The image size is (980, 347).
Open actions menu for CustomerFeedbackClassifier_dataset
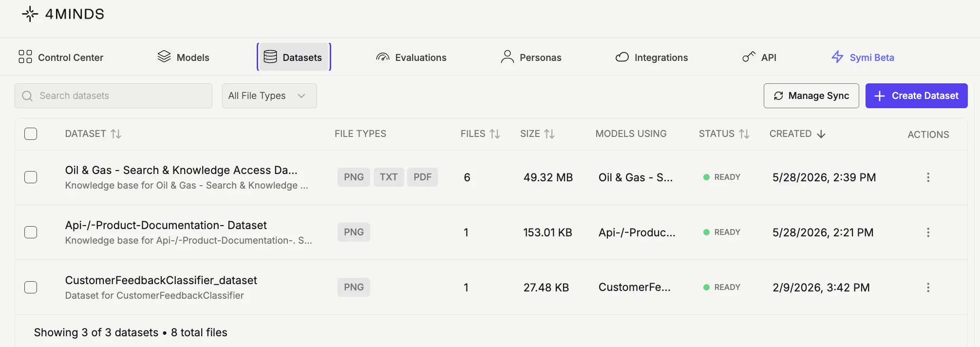tap(928, 287)
